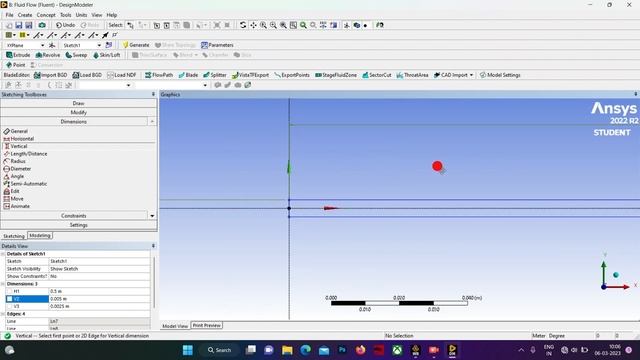
Task: Open Model Settings
Action: pos(500,75)
